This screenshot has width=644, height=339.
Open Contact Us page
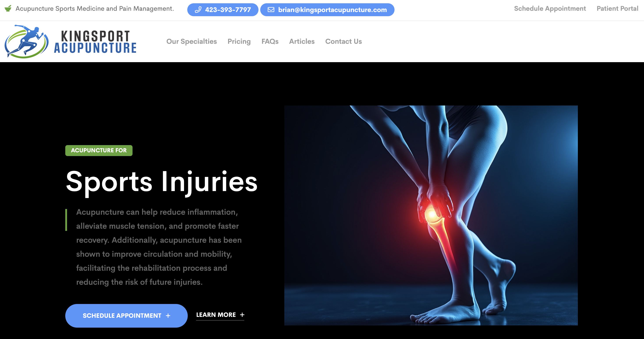pyautogui.click(x=343, y=41)
